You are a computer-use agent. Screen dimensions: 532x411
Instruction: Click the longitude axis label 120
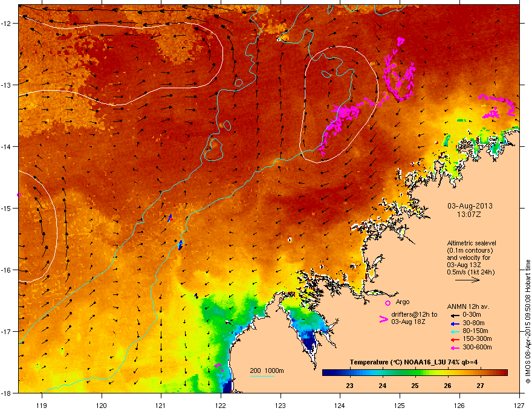tap(102, 406)
